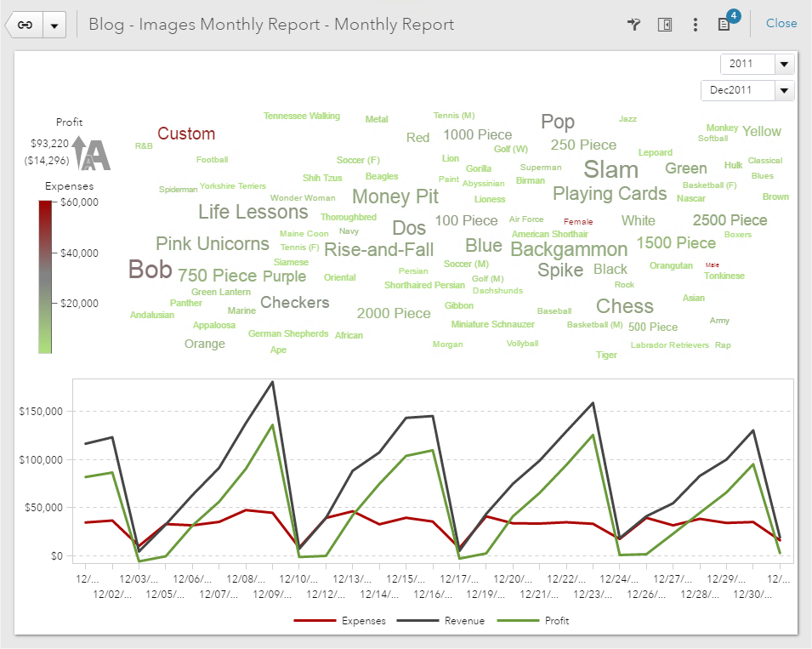This screenshot has height=649, width=812.
Task: Select the word Bob in word cloud
Action: [150, 270]
